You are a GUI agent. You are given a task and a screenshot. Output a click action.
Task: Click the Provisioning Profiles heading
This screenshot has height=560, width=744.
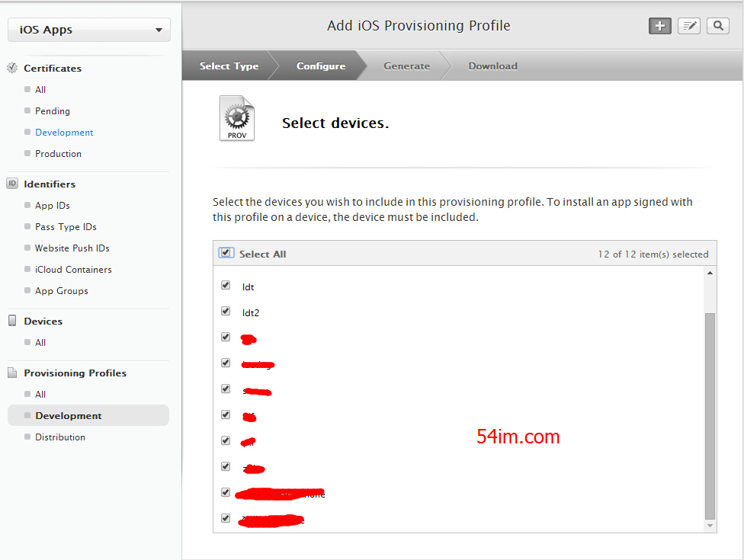(x=75, y=373)
